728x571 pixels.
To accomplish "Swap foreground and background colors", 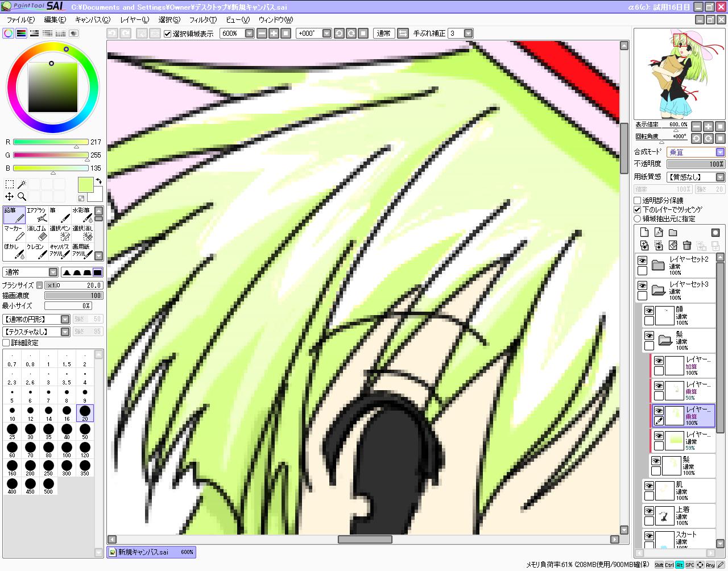I will [x=98, y=181].
